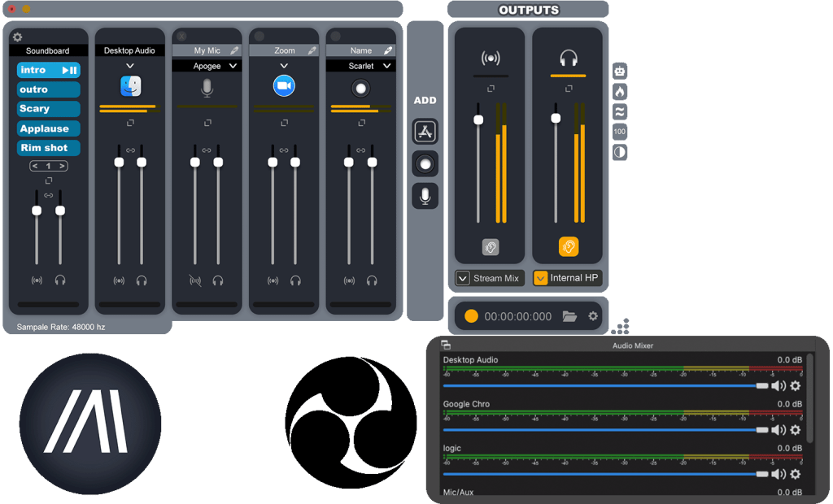
Task: Click the Scarlet audio device icon
Action: coord(360,88)
